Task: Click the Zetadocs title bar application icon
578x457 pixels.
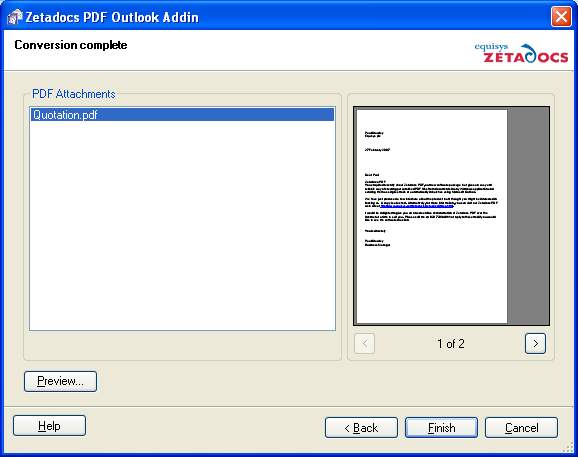Action: coord(15,17)
